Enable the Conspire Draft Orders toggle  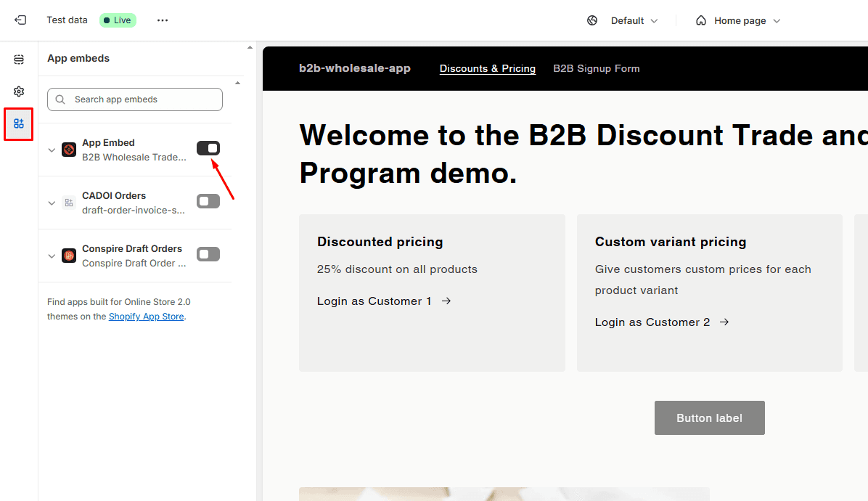[208, 254]
